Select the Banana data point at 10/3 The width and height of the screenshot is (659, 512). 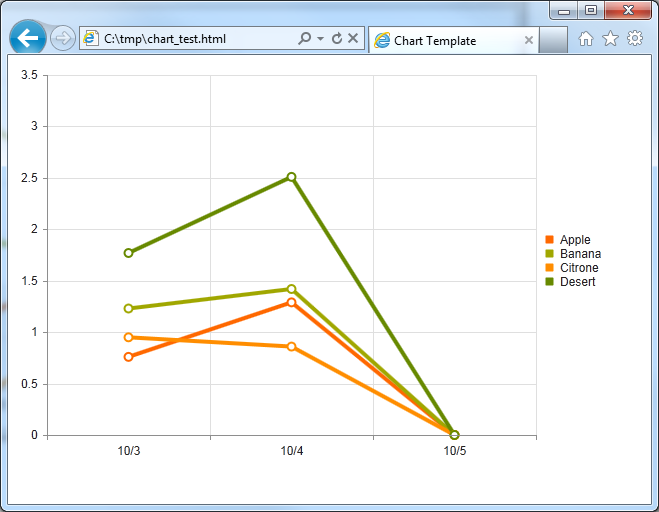tap(129, 309)
